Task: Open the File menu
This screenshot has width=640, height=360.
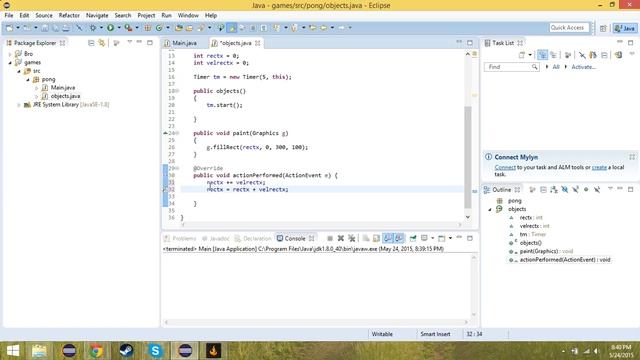Action: pyautogui.click(x=9, y=16)
